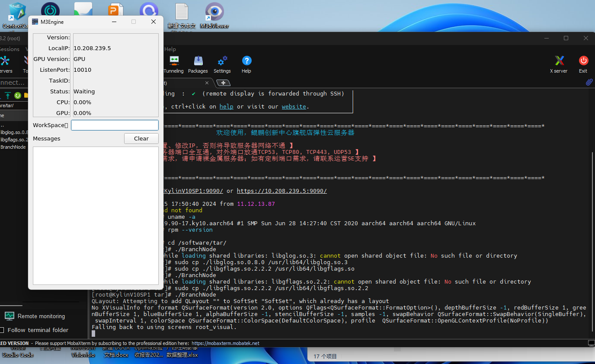Open the Tunneling tool in MobaXterm
Screen dimensions: 595x364
[173, 64]
